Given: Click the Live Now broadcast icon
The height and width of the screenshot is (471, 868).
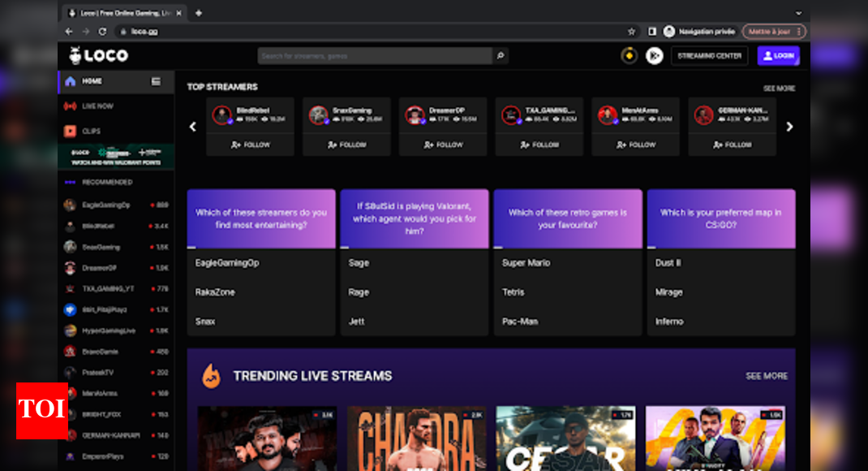Looking at the screenshot, I should click(x=71, y=106).
